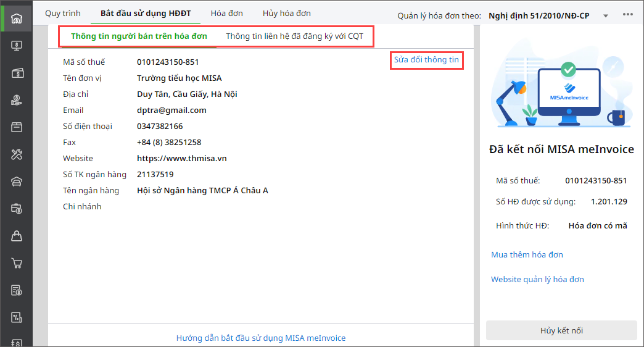644x347 pixels.
Task: Click the website https://www.thmisa.vn
Action: pyautogui.click(x=181, y=158)
